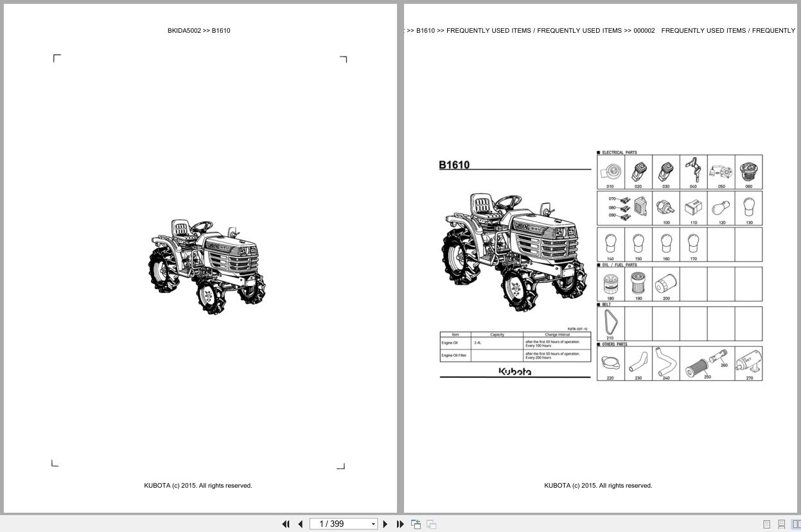Switch to single page view
801x532 pixels.
(766, 524)
